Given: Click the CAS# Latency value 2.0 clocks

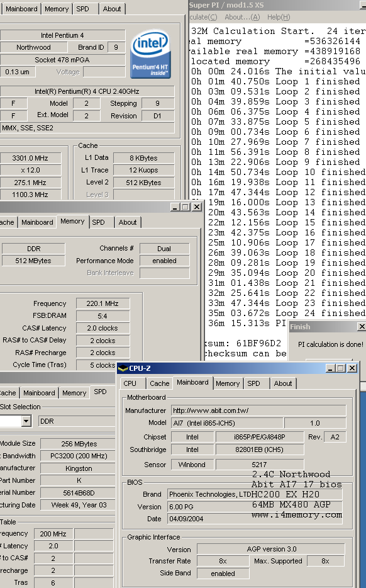Looking at the screenshot, I should click(103, 328).
